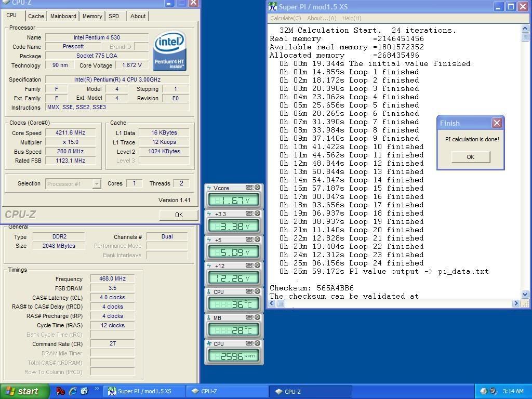Switch to first CPU-Z taskbar button
The height and width of the screenshot is (399, 532).
[228, 392]
